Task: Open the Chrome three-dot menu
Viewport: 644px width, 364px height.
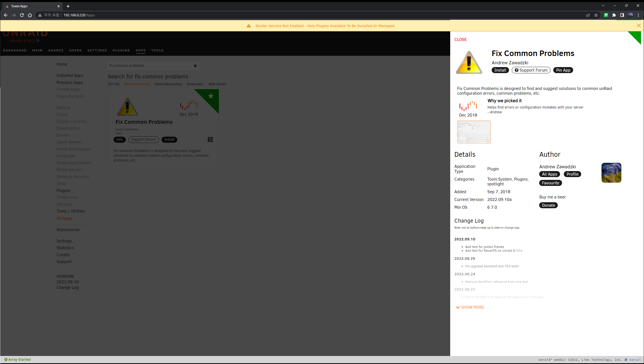Action: click(638, 15)
